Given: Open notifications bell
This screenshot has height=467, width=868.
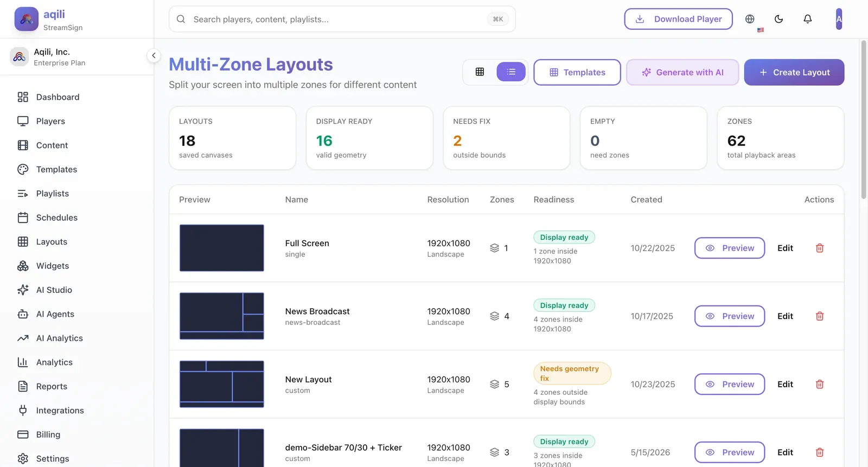Looking at the screenshot, I should tap(808, 19).
